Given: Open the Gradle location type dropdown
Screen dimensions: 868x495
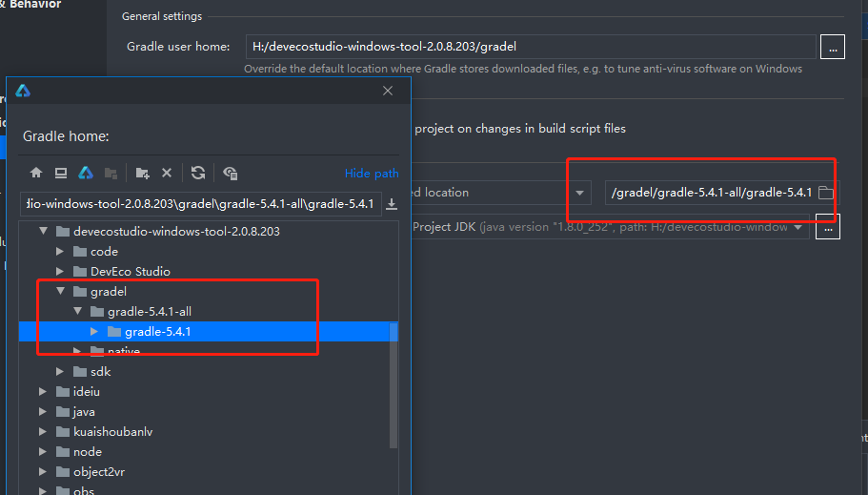Looking at the screenshot, I should (x=579, y=193).
